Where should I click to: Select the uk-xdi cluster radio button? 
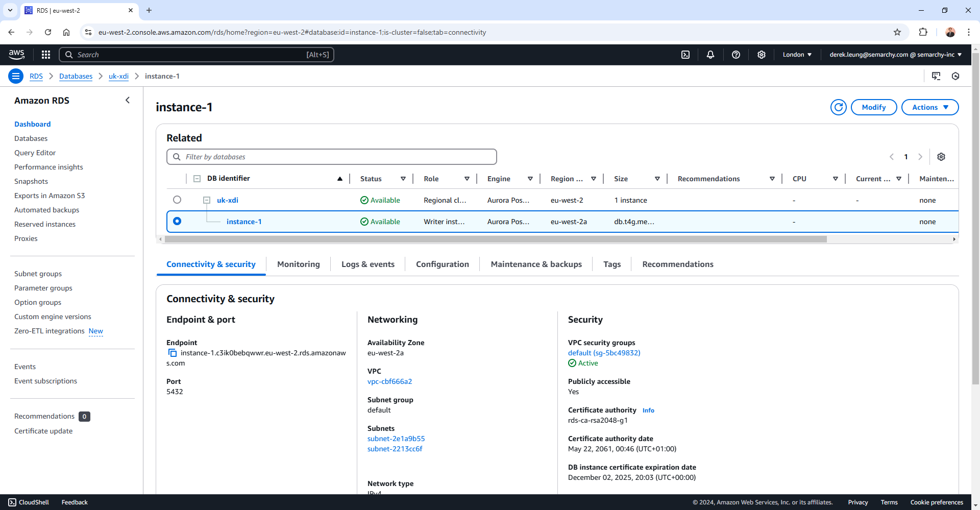(x=177, y=200)
